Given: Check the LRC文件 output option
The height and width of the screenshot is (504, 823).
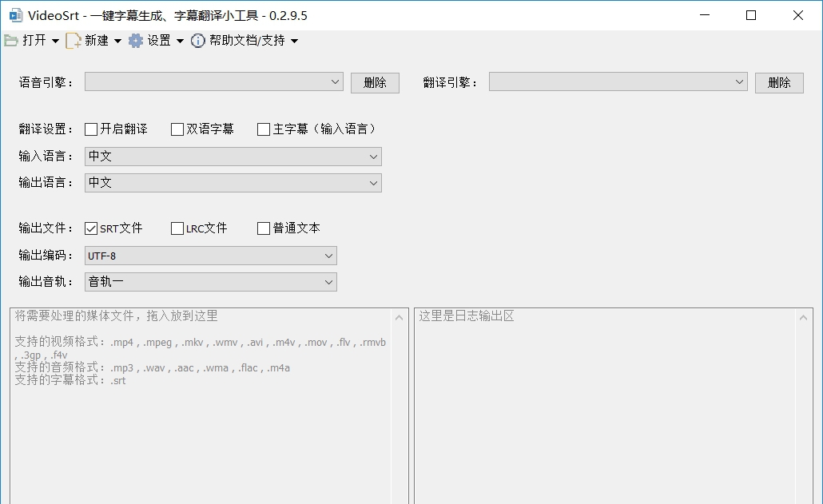Looking at the screenshot, I should point(177,228).
